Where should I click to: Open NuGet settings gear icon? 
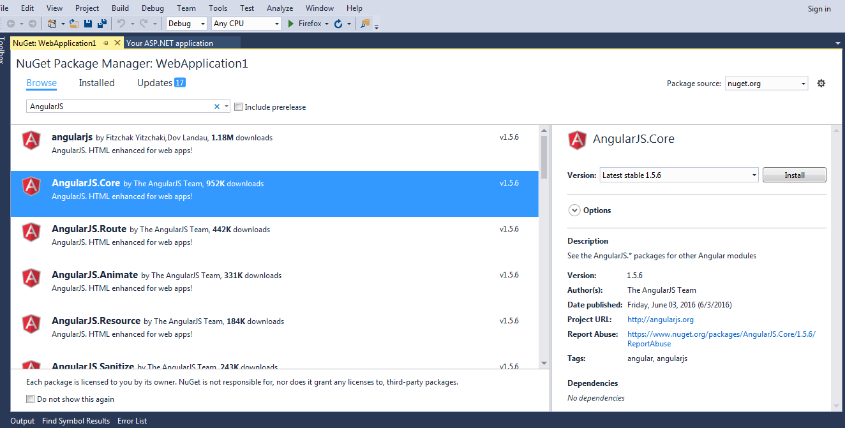click(x=821, y=83)
